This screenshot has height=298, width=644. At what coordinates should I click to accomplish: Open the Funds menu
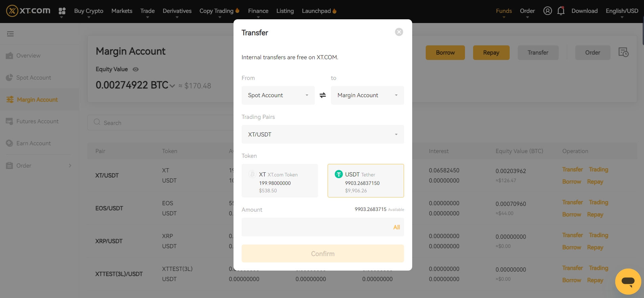pos(504,11)
